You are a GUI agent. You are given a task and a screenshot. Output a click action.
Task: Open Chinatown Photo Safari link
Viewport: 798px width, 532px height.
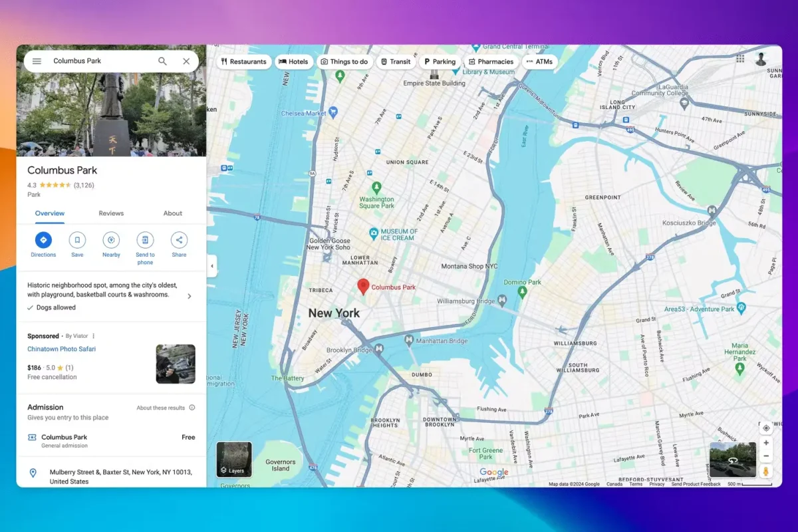61,349
